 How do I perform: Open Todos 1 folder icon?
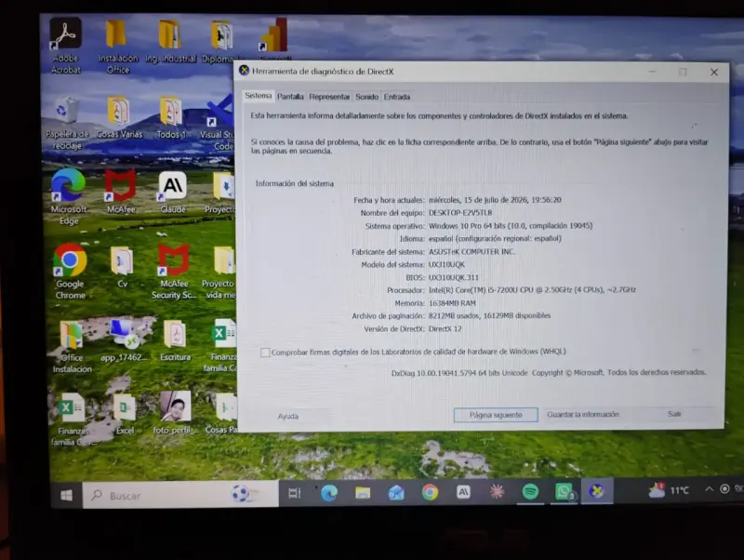[171, 117]
